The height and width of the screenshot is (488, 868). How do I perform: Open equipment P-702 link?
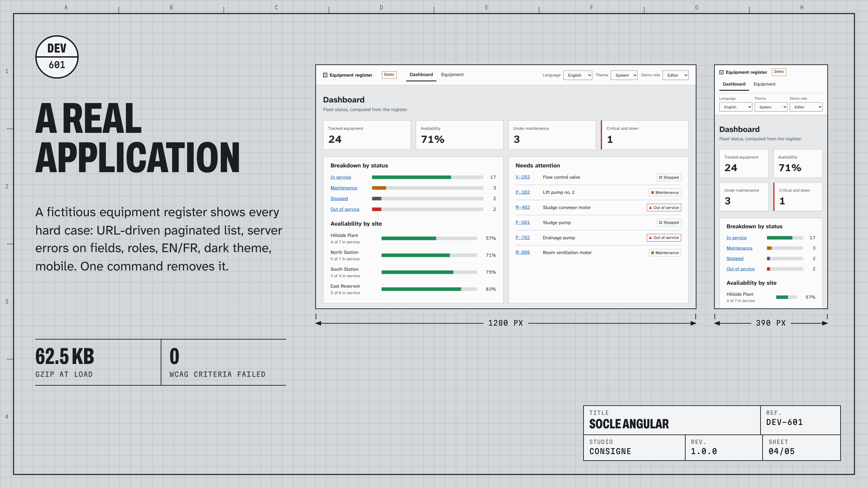pyautogui.click(x=522, y=238)
